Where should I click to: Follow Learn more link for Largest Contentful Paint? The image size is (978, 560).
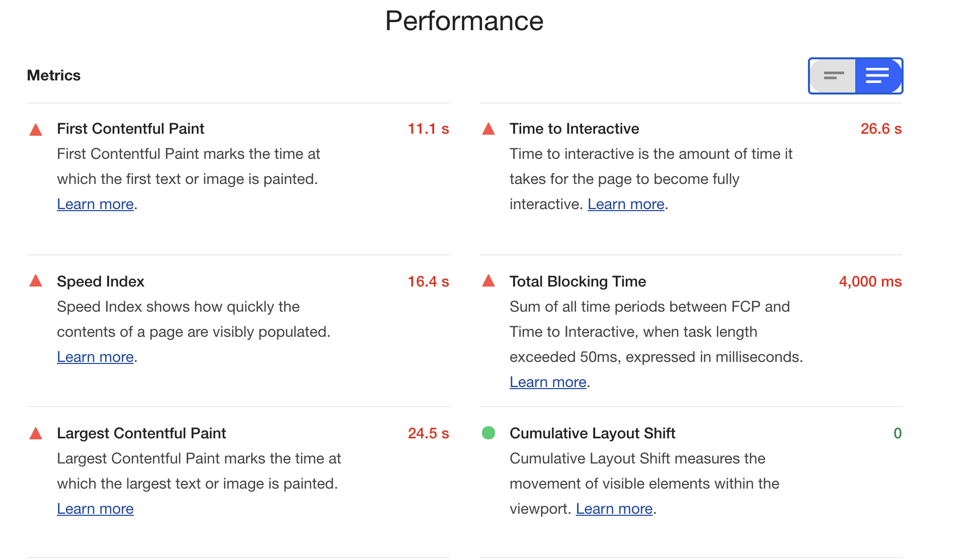point(95,509)
